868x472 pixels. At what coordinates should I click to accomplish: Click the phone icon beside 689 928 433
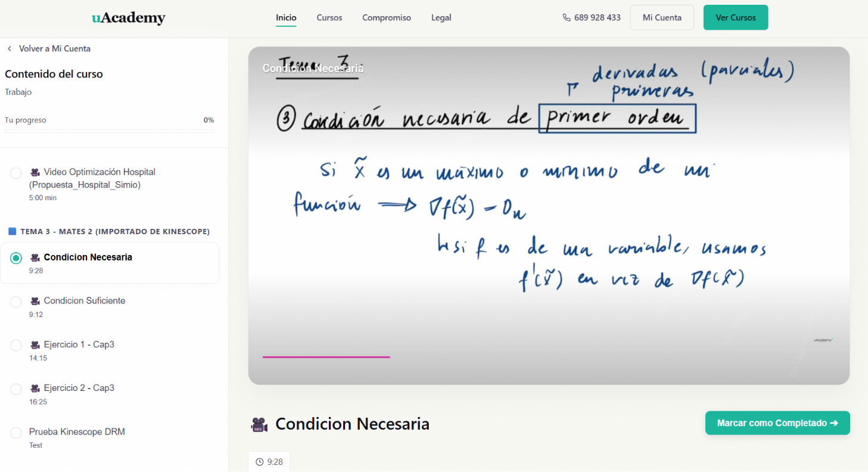click(x=567, y=18)
